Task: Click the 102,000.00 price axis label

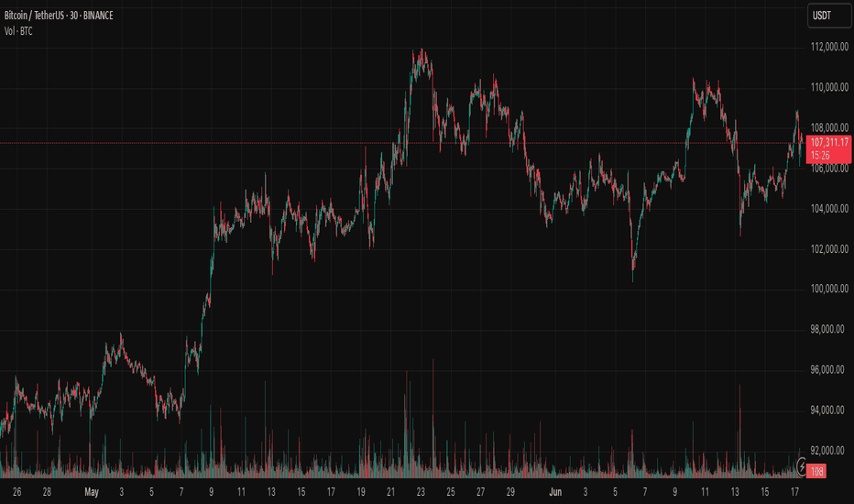Action: coord(829,249)
